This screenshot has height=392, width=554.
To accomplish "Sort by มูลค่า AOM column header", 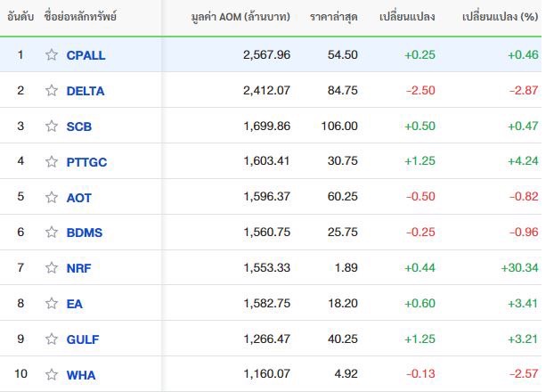I will pos(240,17).
